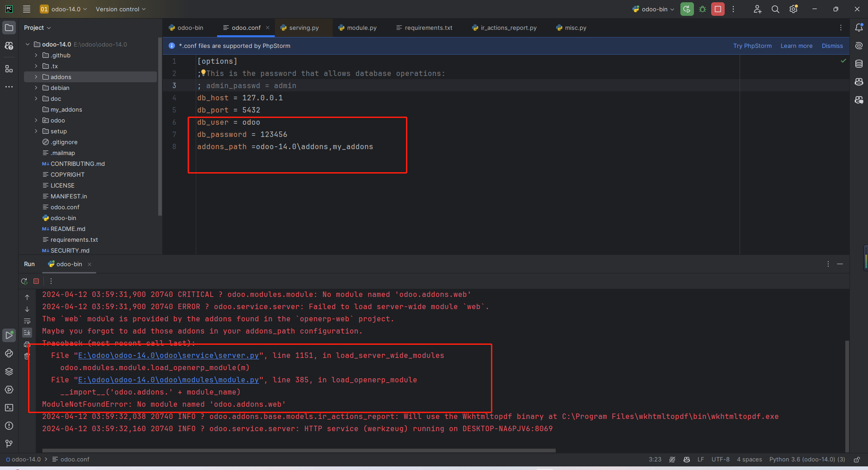Open run configuration odoo-bin dropdown
Screen dimensions: 868x470
pos(653,9)
